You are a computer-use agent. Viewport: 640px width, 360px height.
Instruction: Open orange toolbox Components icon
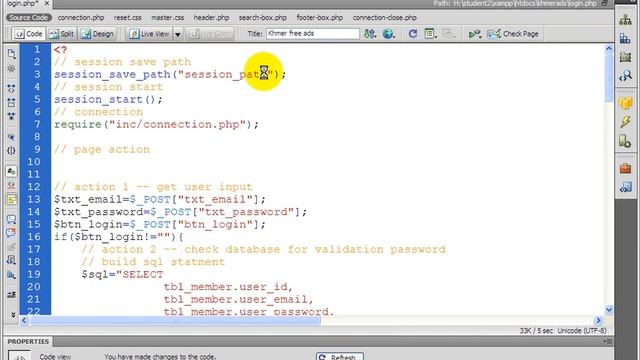point(625,168)
